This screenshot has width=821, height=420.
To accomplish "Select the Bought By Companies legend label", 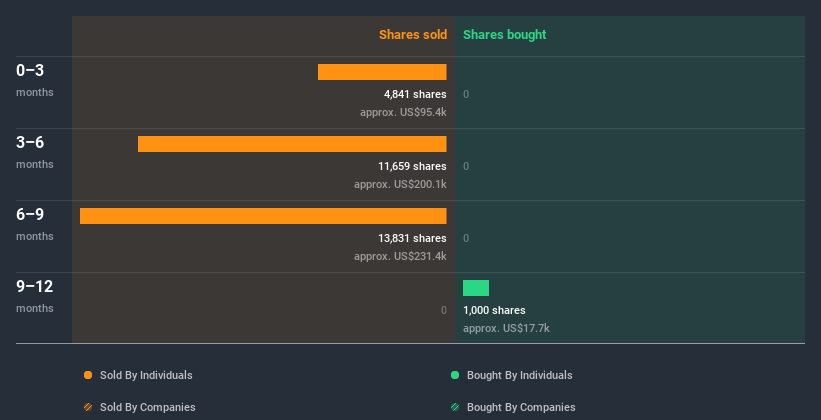I will (x=521, y=407).
